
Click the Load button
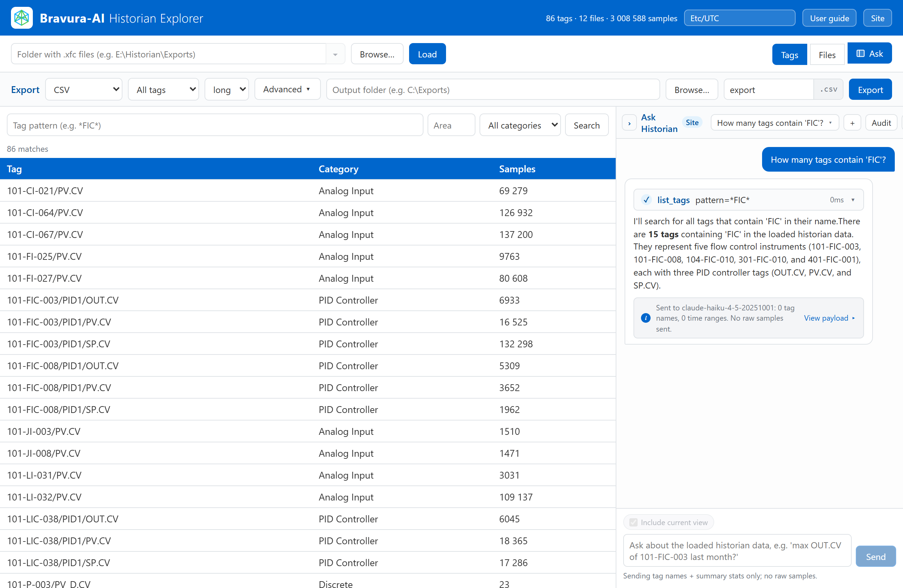(x=427, y=54)
